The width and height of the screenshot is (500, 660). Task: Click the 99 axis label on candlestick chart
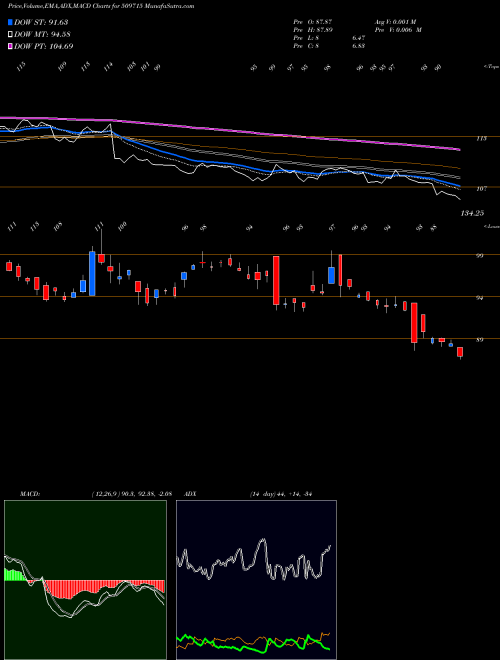[480, 256]
